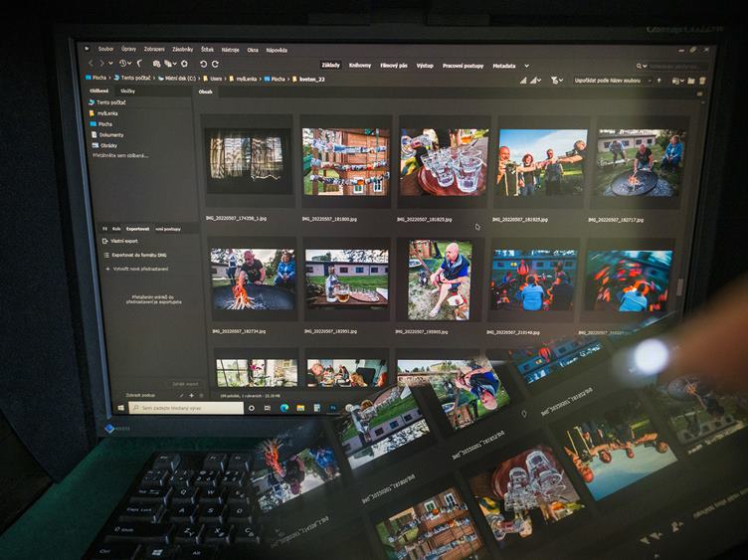Switch to the Knihovny workspace
The height and width of the screenshot is (560, 748).
click(x=360, y=66)
